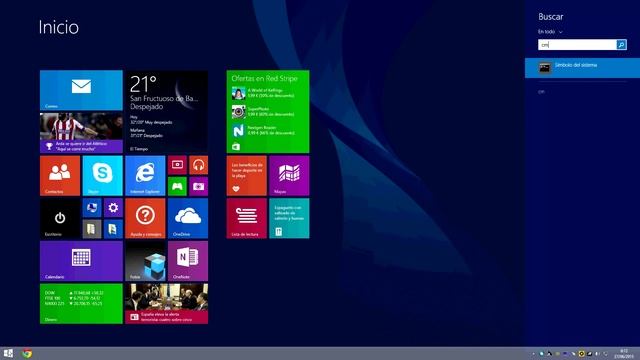Click the yellow round tray icon
Image resolution: width=640 pixels, height=360 pixels.
pos(581,354)
